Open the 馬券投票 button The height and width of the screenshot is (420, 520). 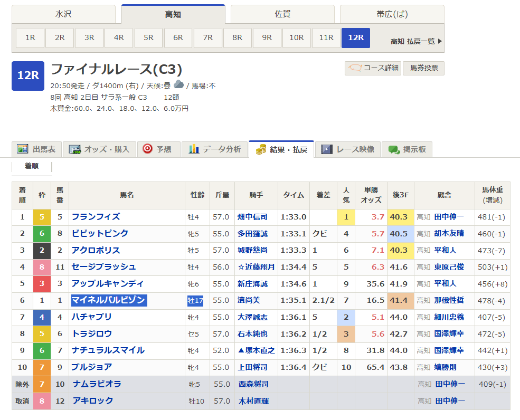click(x=424, y=68)
